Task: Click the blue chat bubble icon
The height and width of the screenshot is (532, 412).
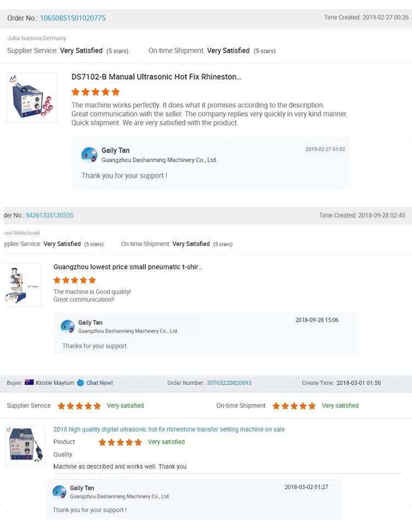Action: tap(80, 383)
